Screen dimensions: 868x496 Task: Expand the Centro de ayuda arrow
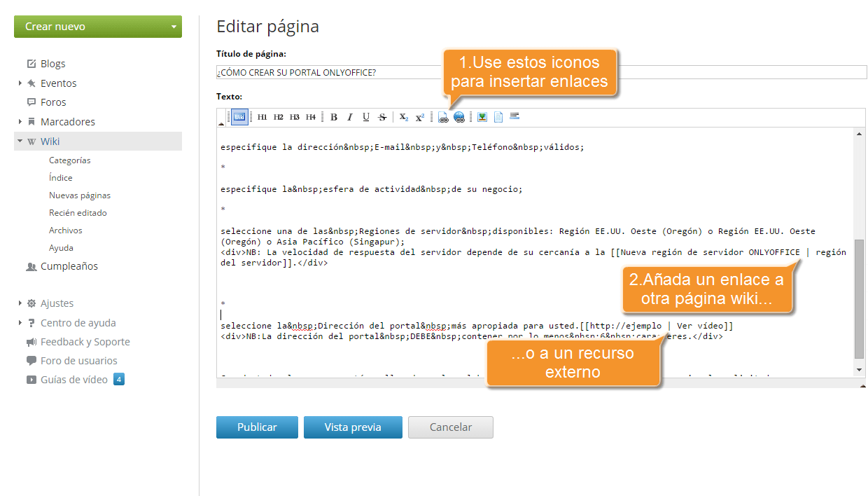coord(20,323)
